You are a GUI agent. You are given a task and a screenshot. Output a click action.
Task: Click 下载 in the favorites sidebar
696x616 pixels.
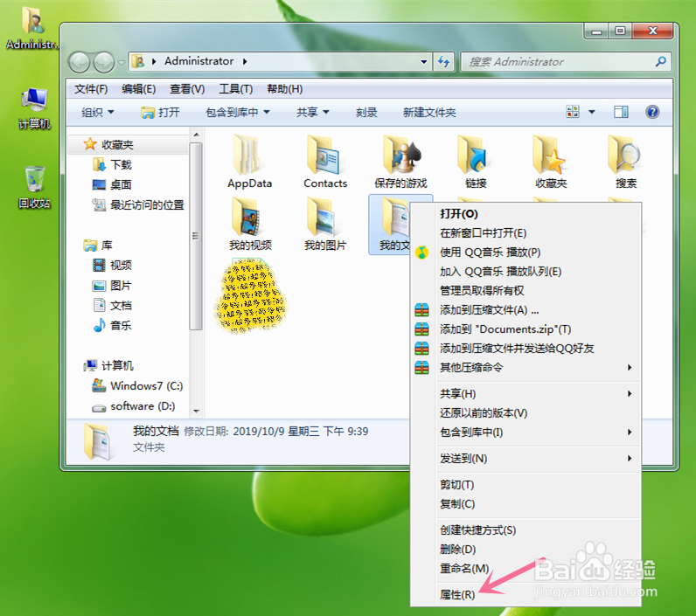112,165
